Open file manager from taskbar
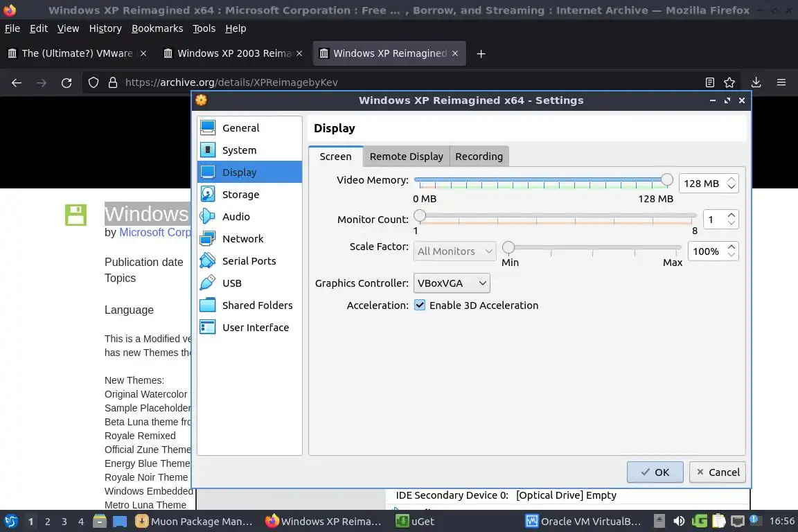 (x=100, y=522)
